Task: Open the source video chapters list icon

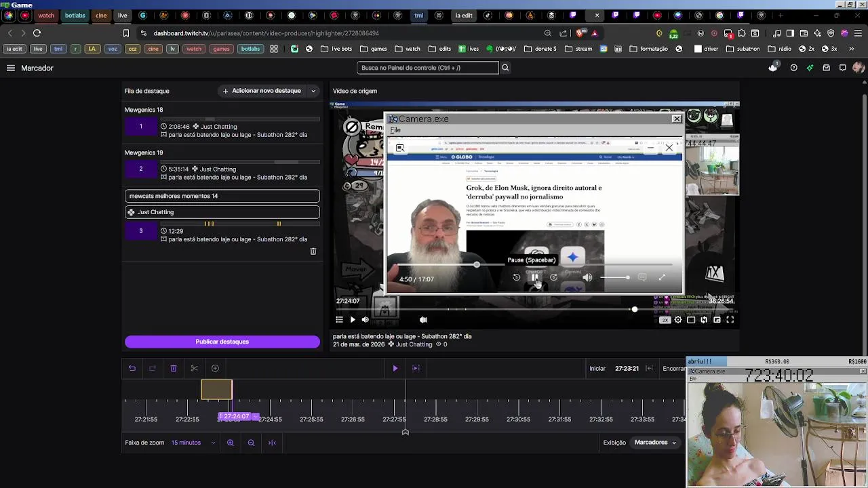Action: click(339, 320)
